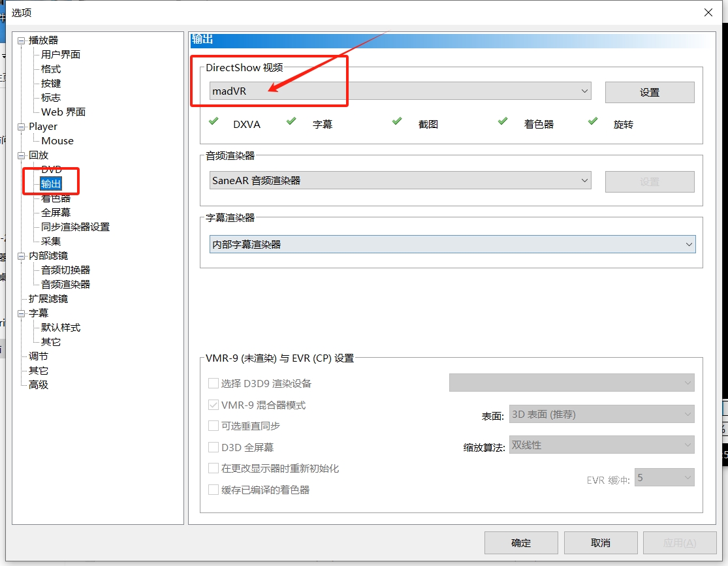Open the 音频渲染器 dropdown
Viewport: 728px width, 566px height.
tap(400, 181)
